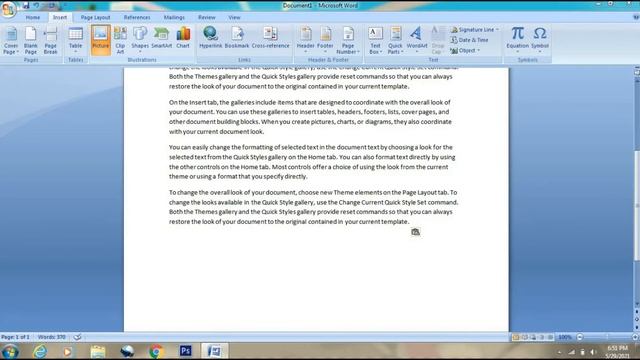Open the Signature Line dropdown
Image resolution: width=640 pixels, height=360 pixels.
[475, 30]
